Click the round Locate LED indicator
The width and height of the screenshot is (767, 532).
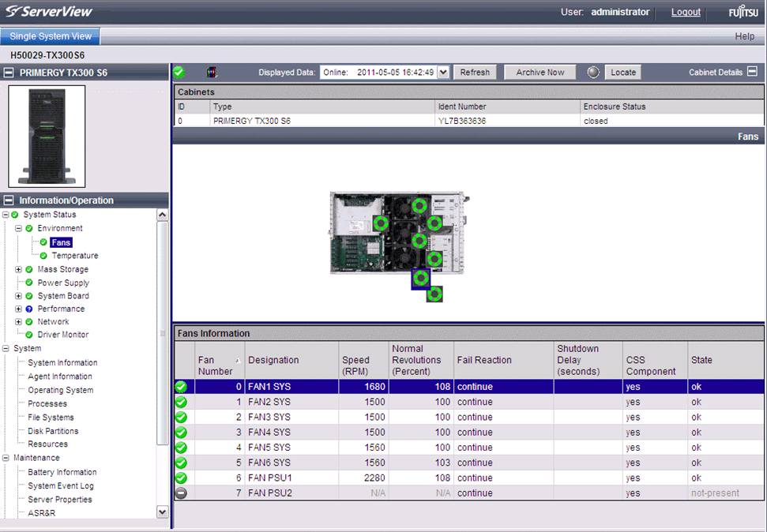(594, 72)
